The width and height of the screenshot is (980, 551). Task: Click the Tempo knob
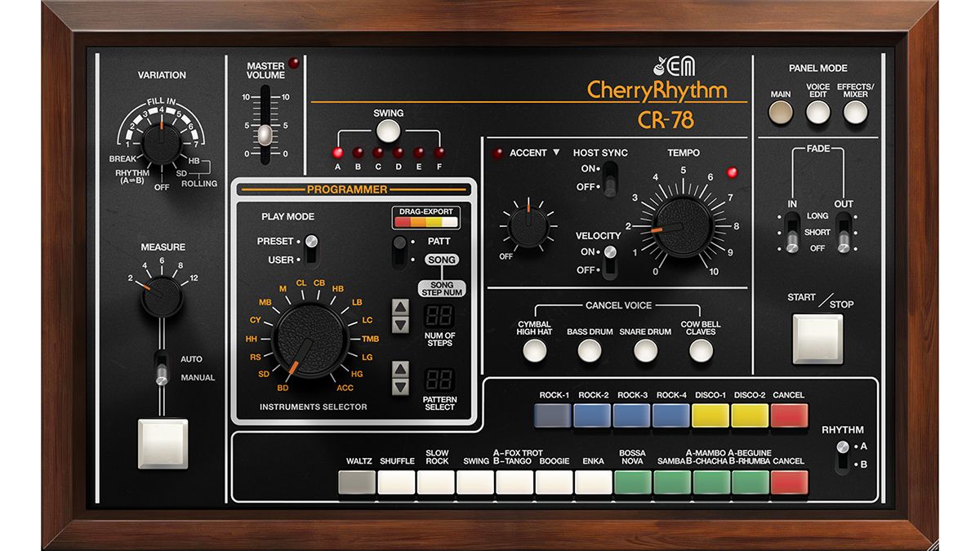[684, 228]
